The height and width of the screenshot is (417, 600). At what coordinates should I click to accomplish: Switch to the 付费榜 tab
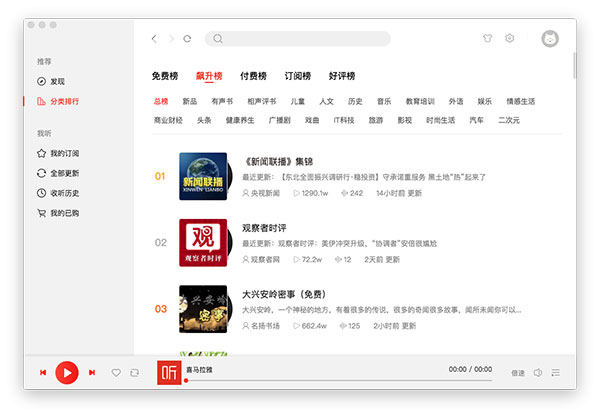tap(254, 76)
